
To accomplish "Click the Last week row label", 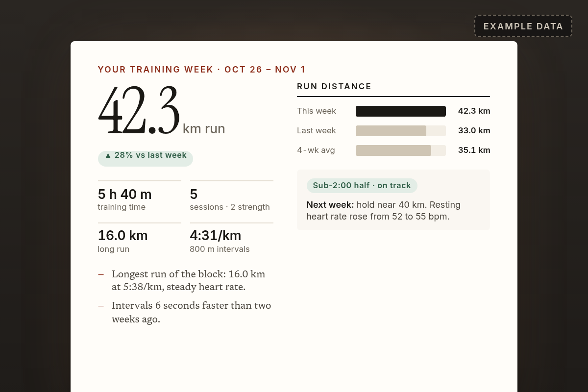I will tap(317, 131).
